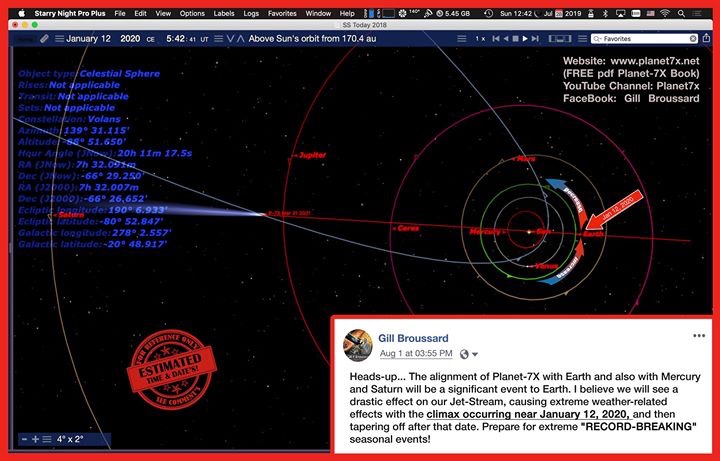Screen dimensions: 720x461
Task: Step time backward one increment
Action: click(496, 39)
